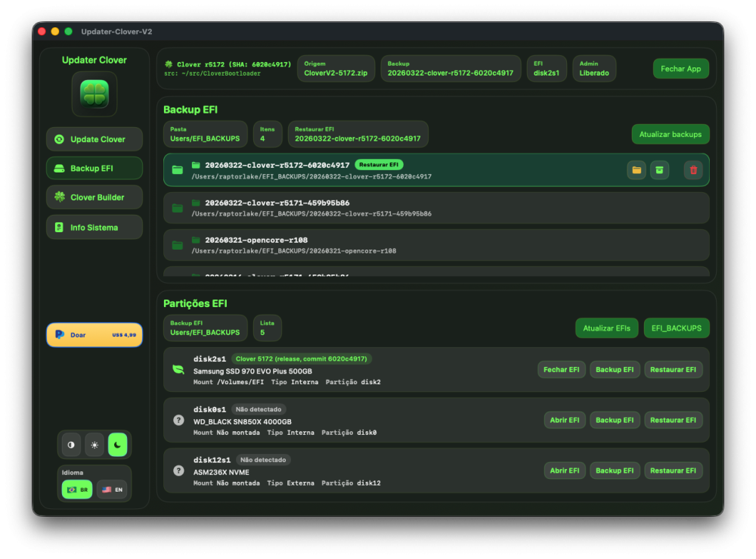756x559 pixels.
Task: Select backup 20260322-clover-r5171-459b95b86
Action: coord(436,208)
